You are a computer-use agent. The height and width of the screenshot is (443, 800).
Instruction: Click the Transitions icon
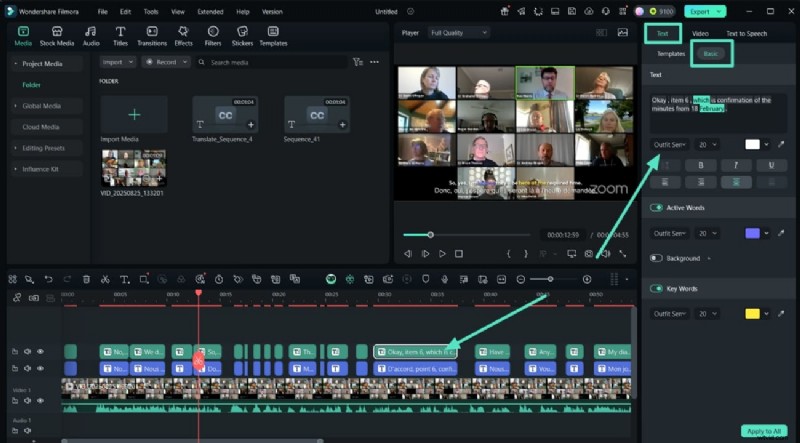(x=152, y=38)
